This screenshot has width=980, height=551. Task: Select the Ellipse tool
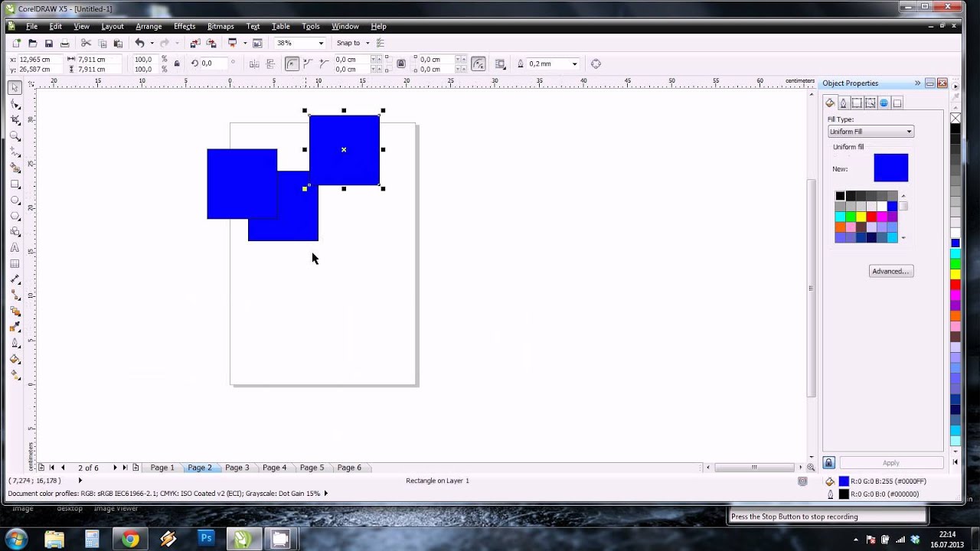click(15, 201)
